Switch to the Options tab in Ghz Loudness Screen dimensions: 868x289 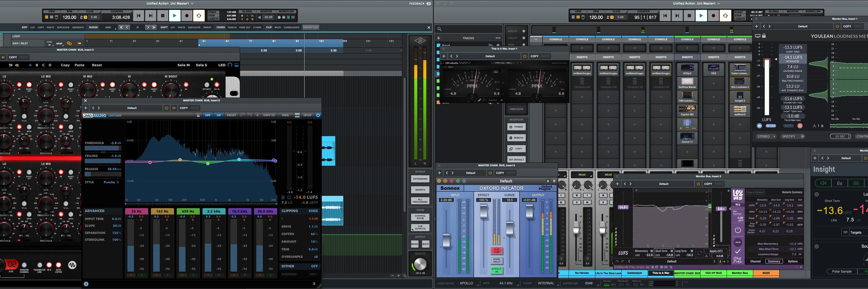pyautogui.click(x=792, y=262)
